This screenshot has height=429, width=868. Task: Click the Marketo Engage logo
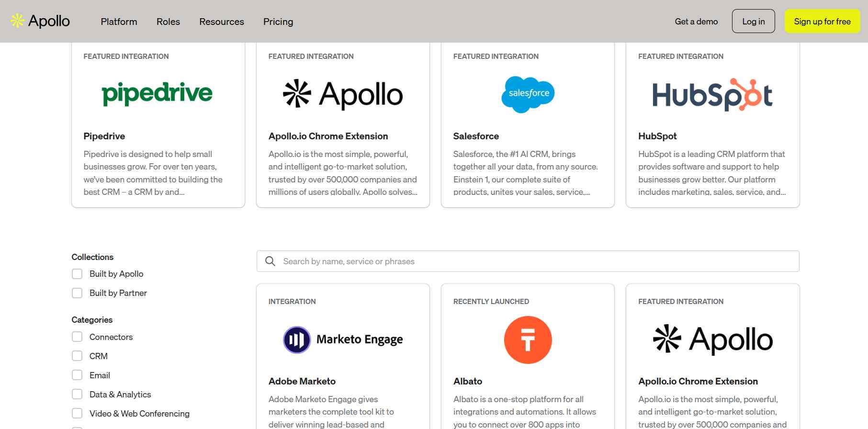click(343, 339)
